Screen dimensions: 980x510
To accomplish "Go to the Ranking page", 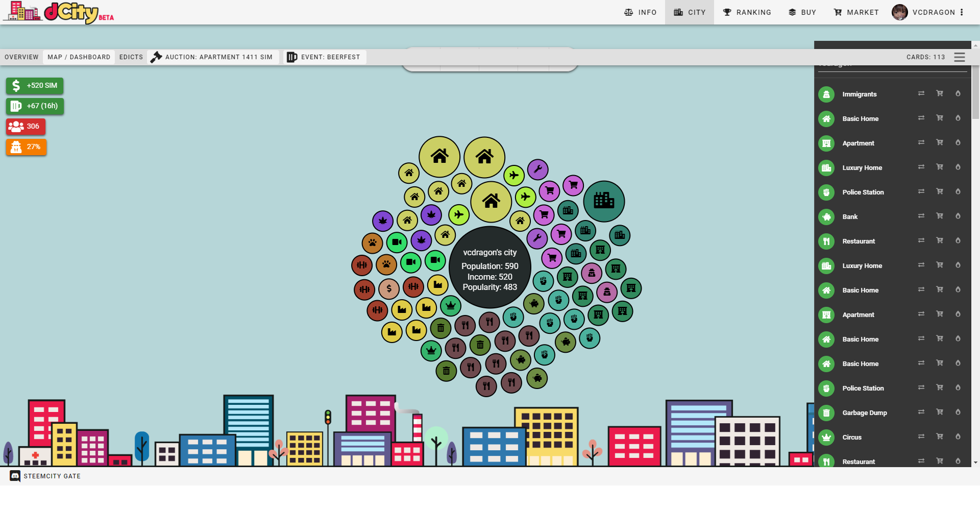I will click(x=747, y=12).
